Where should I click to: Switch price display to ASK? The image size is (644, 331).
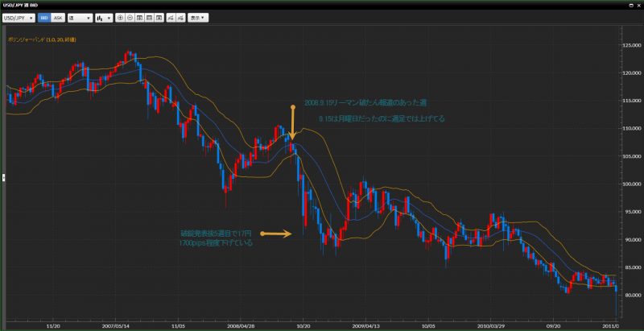click(x=58, y=17)
